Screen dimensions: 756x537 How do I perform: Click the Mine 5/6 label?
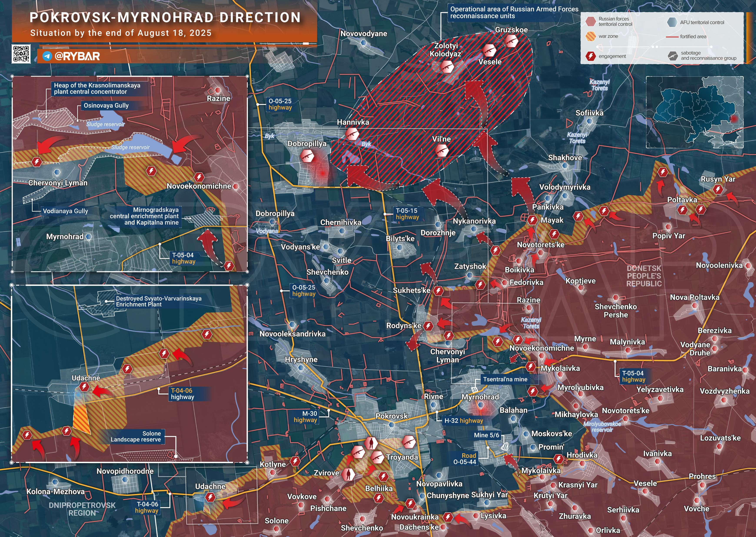pos(486,435)
